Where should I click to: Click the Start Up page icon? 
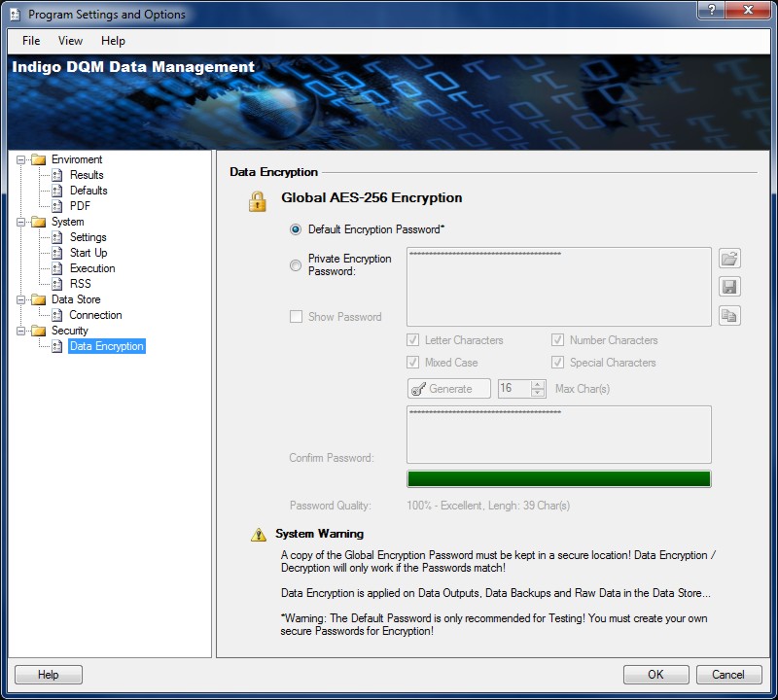[57, 253]
